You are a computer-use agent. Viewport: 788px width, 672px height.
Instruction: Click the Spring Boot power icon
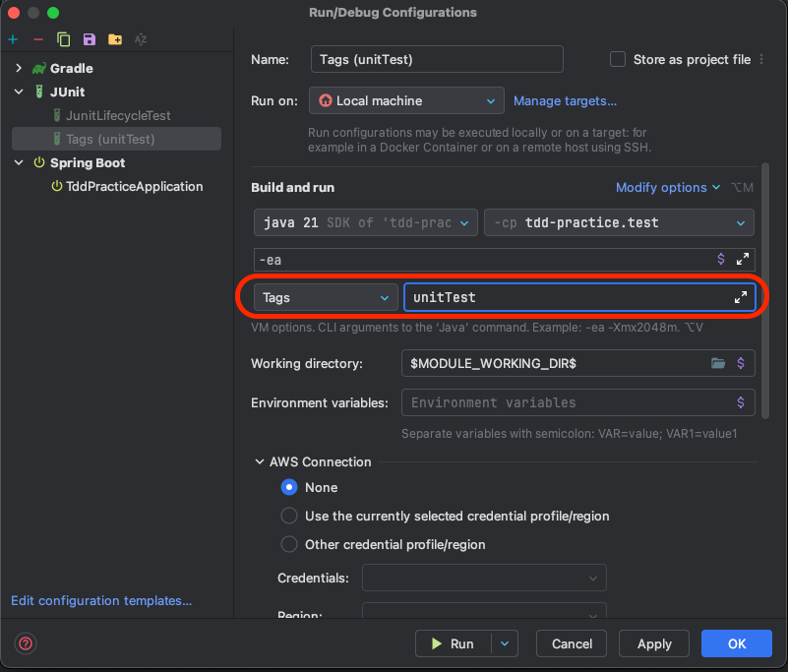(39, 162)
